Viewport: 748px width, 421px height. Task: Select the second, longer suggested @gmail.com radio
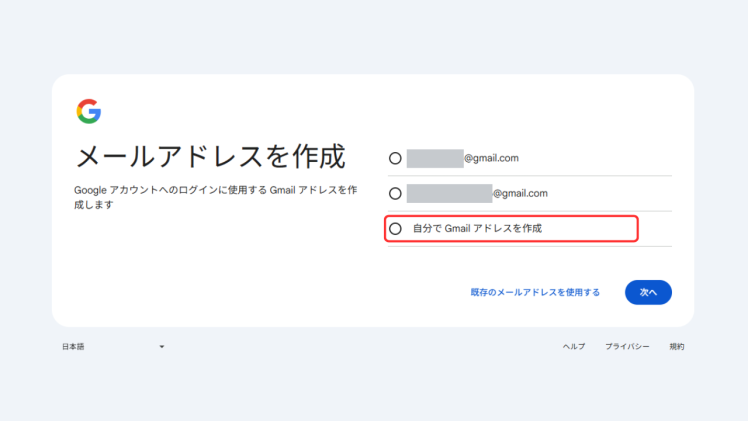(395, 194)
